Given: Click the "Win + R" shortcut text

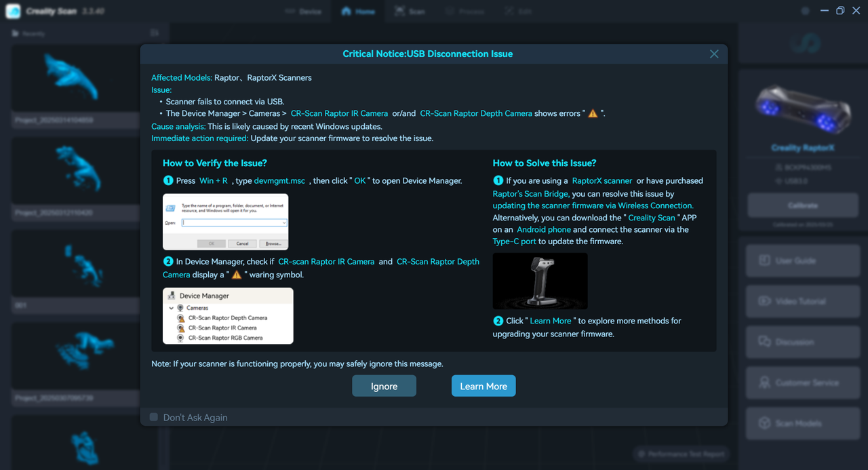Looking at the screenshot, I should (x=214, y=181).
